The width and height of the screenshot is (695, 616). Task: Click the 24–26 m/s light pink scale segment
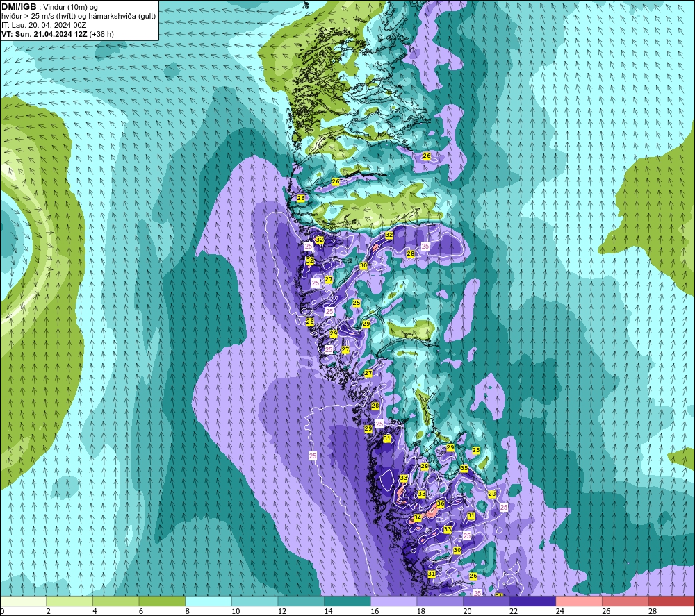(x=579, y=601)
